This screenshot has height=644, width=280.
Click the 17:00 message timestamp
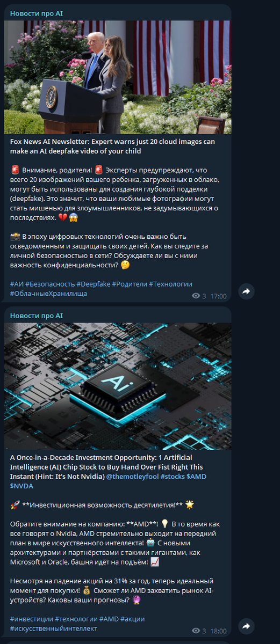[x=218, y=296]
